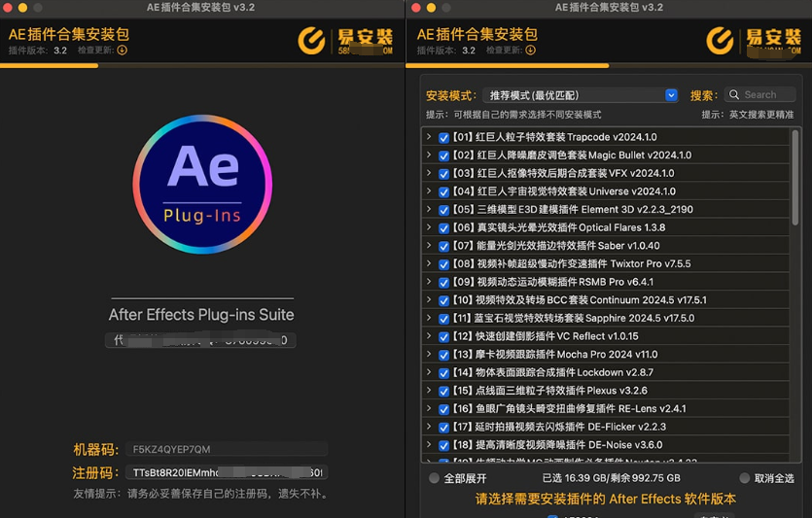812x518 pixels.
Task: Select the 全部展开 radio button
Action: pyautogui.click(x=434, y=478)
